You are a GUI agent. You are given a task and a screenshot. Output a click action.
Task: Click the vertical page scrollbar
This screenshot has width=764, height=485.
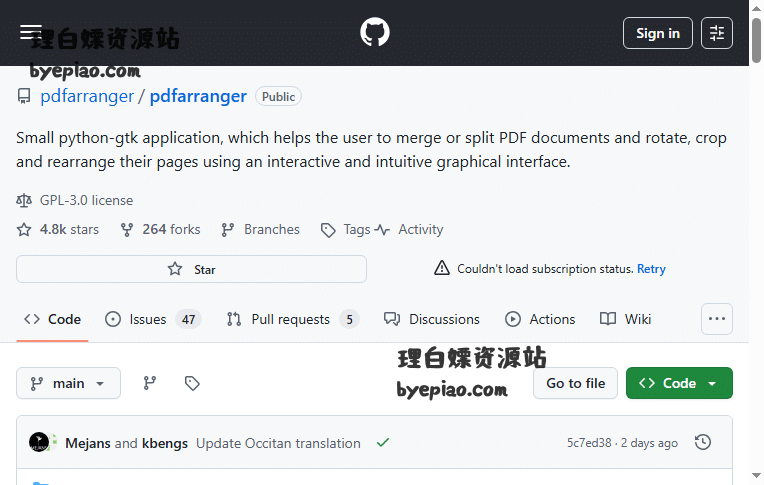click(756, 250)
